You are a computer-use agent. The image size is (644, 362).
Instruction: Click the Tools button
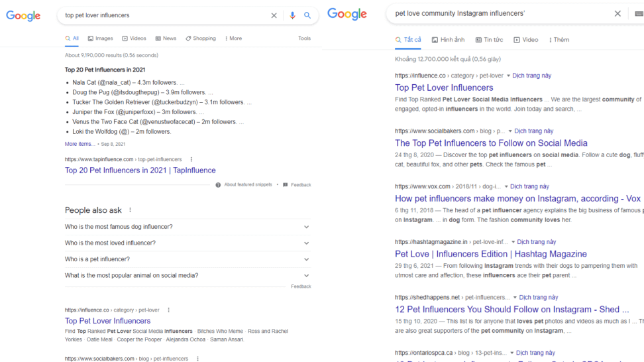(304, 38)
